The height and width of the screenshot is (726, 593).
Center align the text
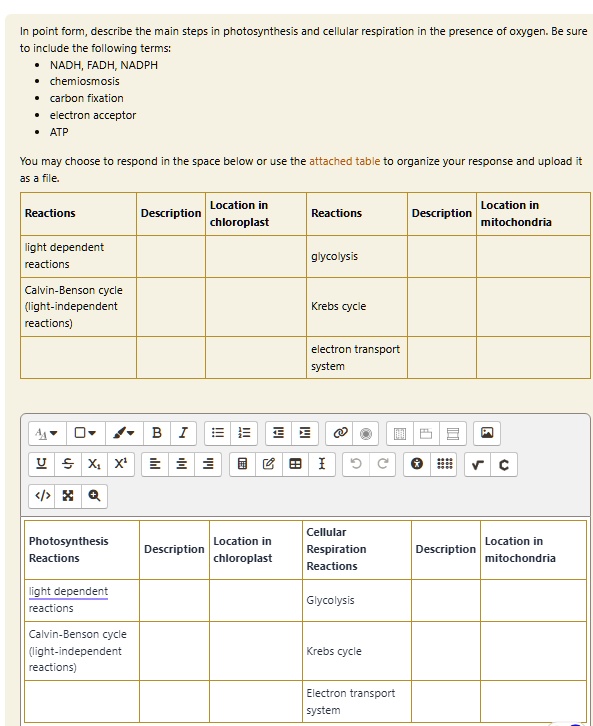182,464
